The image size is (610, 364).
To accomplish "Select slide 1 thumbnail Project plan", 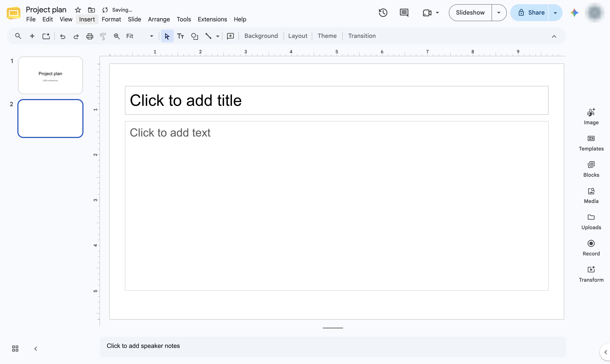I will [50, 75].
